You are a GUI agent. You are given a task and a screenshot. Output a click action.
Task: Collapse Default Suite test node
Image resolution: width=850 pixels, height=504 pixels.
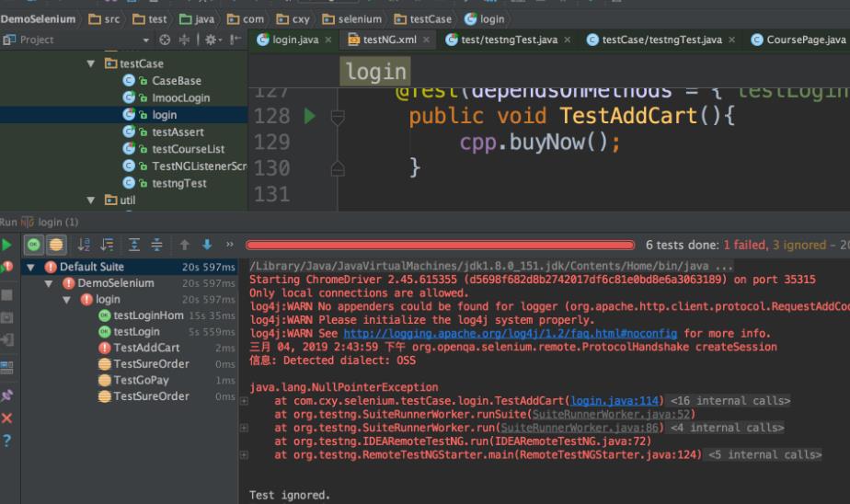click(31, 267)
